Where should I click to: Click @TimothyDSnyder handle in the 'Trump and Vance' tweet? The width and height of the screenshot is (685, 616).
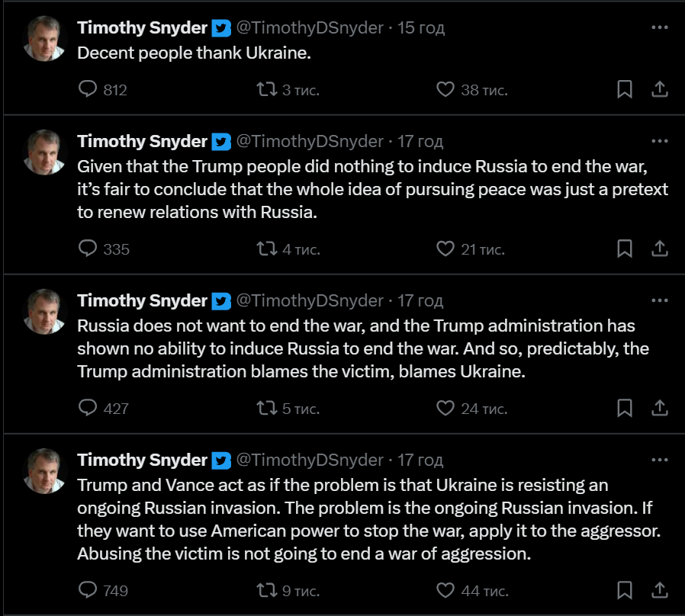point(310,460)
